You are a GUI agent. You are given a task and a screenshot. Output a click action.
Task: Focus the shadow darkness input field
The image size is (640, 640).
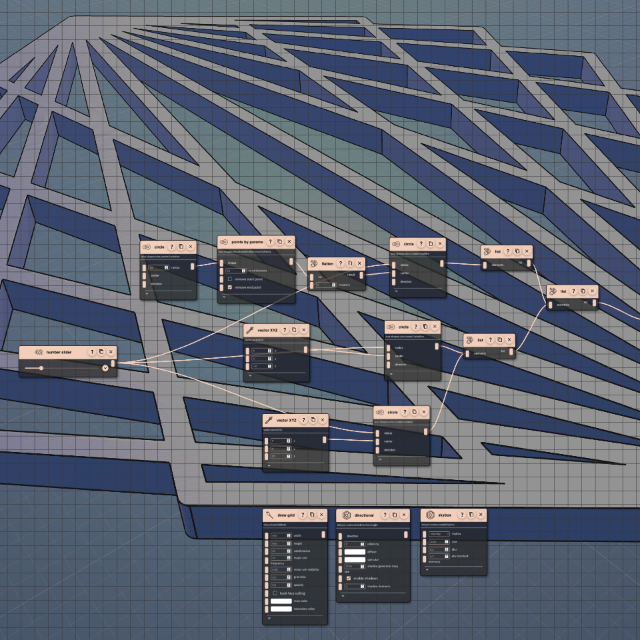tap(355, 587)
